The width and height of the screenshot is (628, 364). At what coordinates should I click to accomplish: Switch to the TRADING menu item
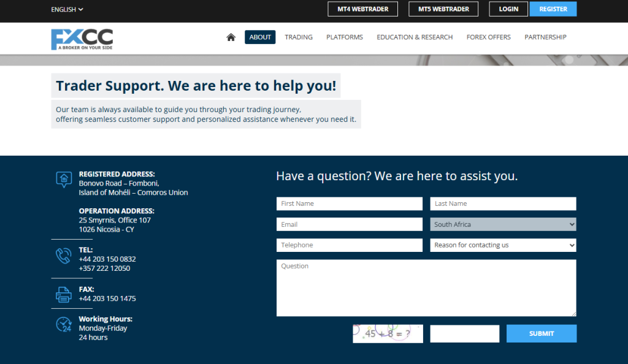click(299, 37)
